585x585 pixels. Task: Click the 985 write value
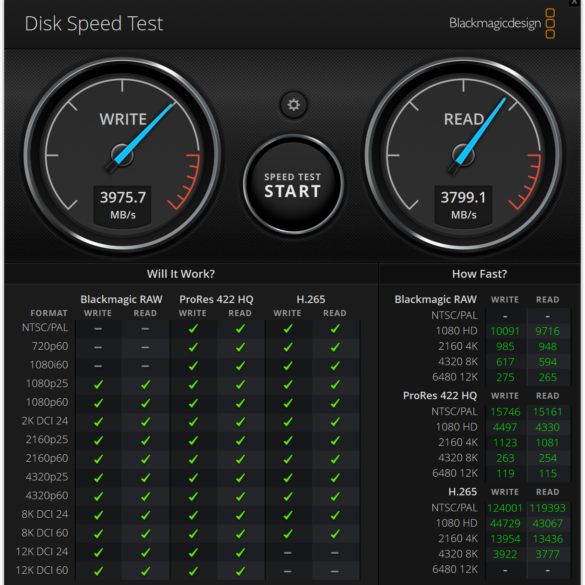[x=505, y=347]
